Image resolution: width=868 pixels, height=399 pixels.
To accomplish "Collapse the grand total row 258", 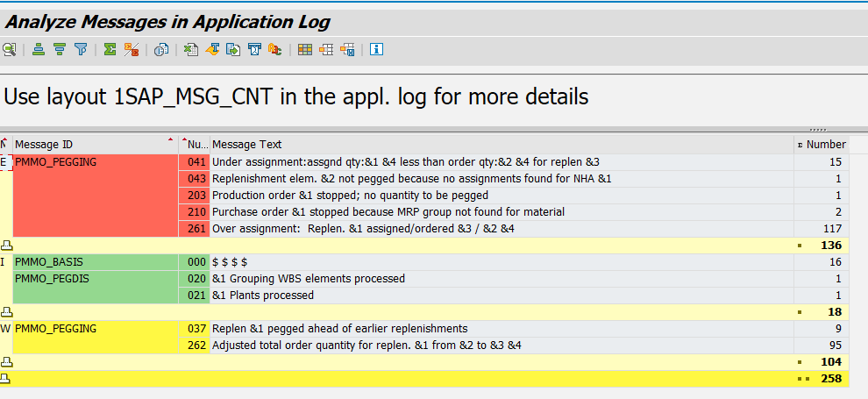I will [x=5, y=379].
